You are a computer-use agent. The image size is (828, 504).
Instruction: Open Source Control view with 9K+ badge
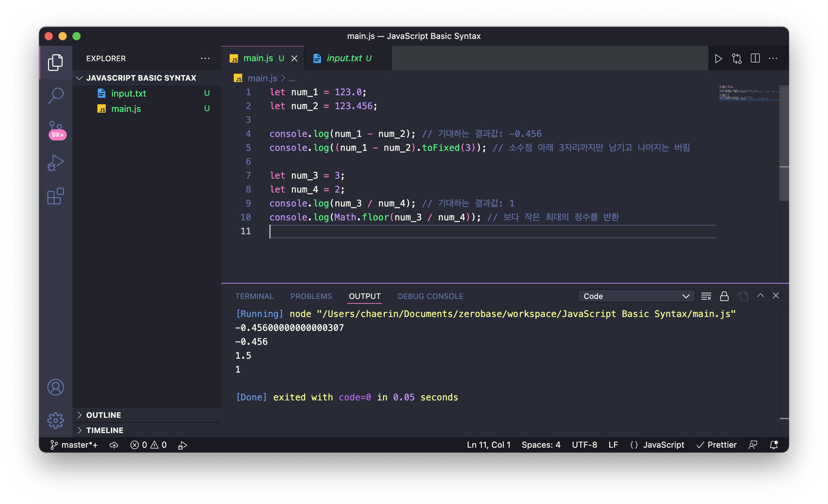point(56,129)
